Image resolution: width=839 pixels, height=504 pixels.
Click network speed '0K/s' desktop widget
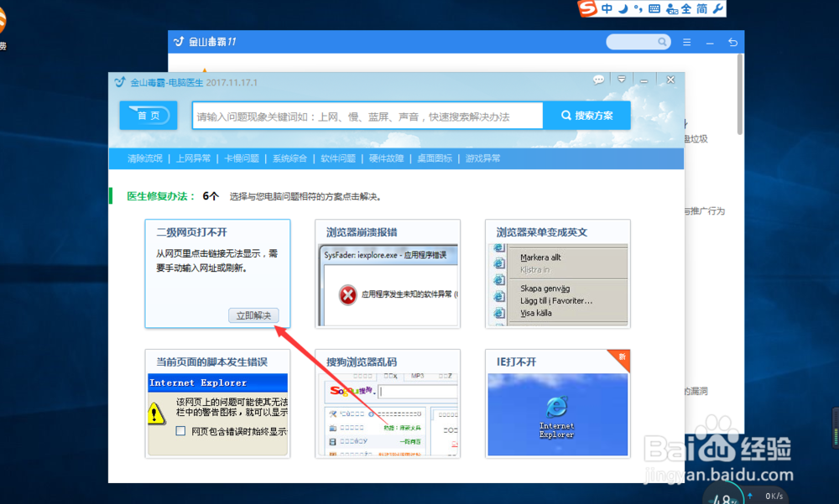click(x=774, y=496)
